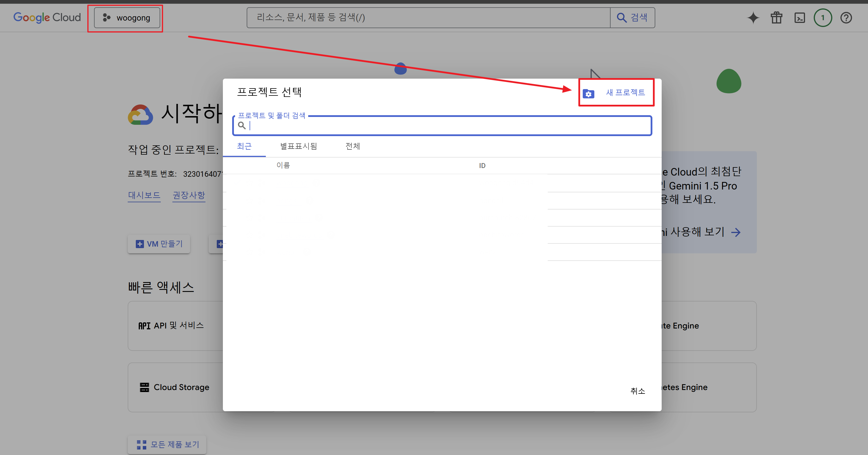
Task: Click the top resource search box
Action: pyautogui.click(x=428, y=17)
